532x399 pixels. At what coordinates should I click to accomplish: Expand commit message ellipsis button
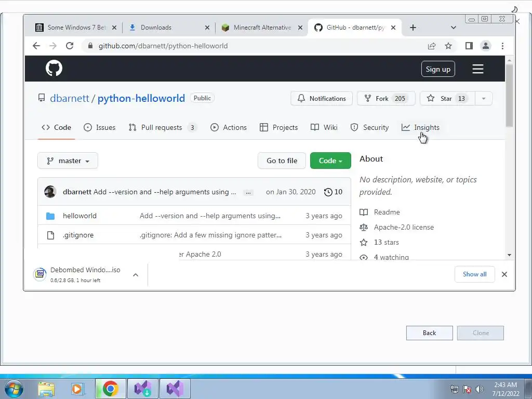click(x=248, y=192)
